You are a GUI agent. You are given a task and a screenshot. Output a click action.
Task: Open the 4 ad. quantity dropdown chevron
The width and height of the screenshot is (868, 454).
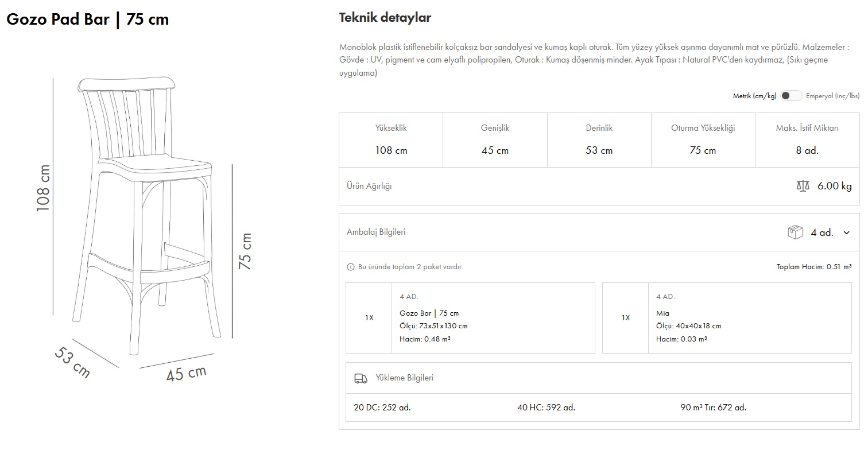(846, 232)
